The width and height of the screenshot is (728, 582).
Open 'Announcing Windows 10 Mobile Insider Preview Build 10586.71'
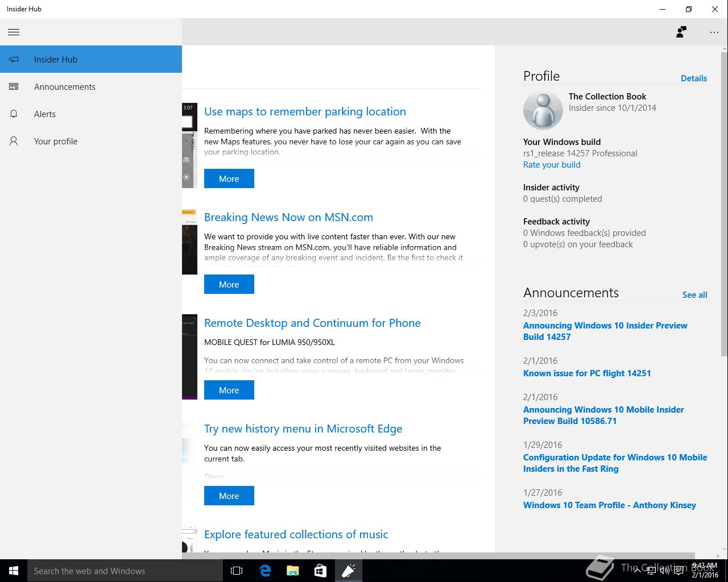coord(603,415)
